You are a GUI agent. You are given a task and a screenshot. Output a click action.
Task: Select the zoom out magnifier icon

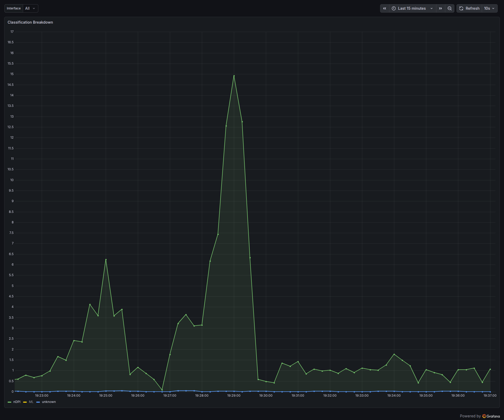[449, 8]
